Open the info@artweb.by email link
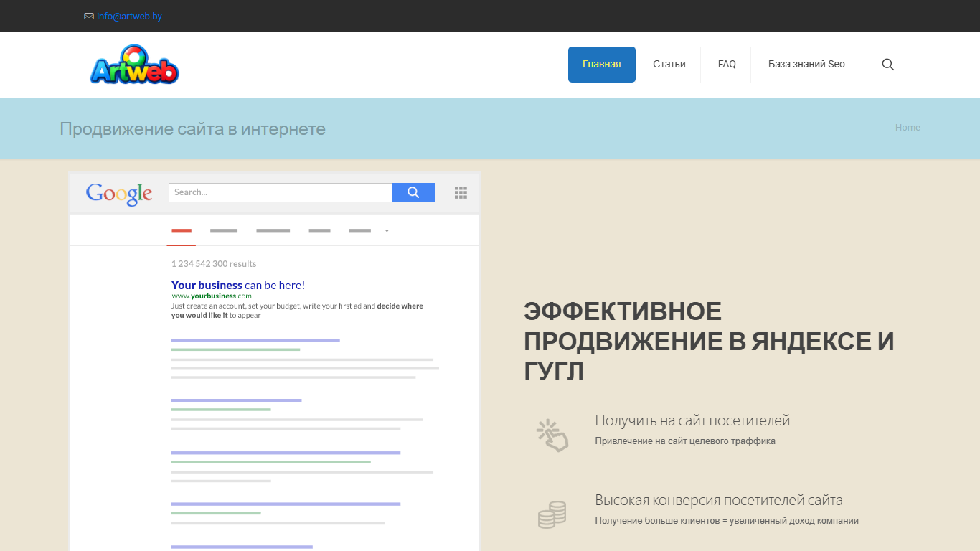The width and height of the screenshot is (980, 551). coord(129,17)
